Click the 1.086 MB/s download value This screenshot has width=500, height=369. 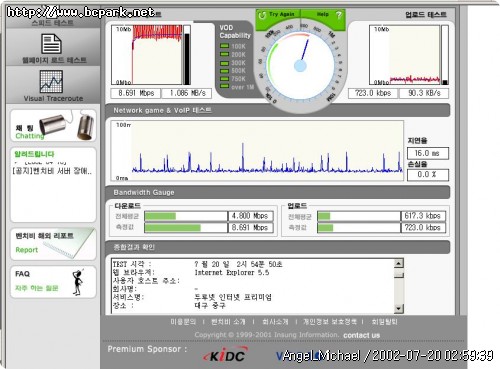coord(187,93)
